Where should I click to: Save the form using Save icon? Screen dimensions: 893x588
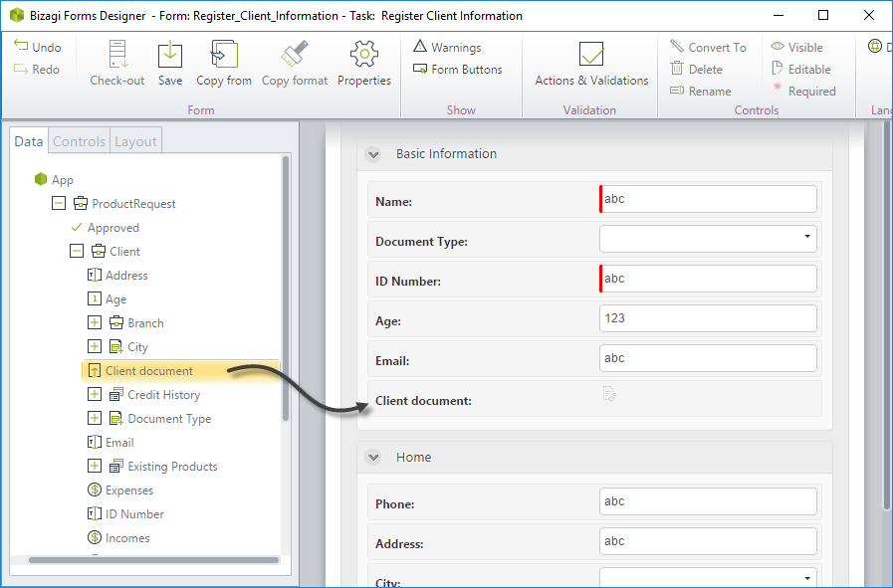click(169, 55)
